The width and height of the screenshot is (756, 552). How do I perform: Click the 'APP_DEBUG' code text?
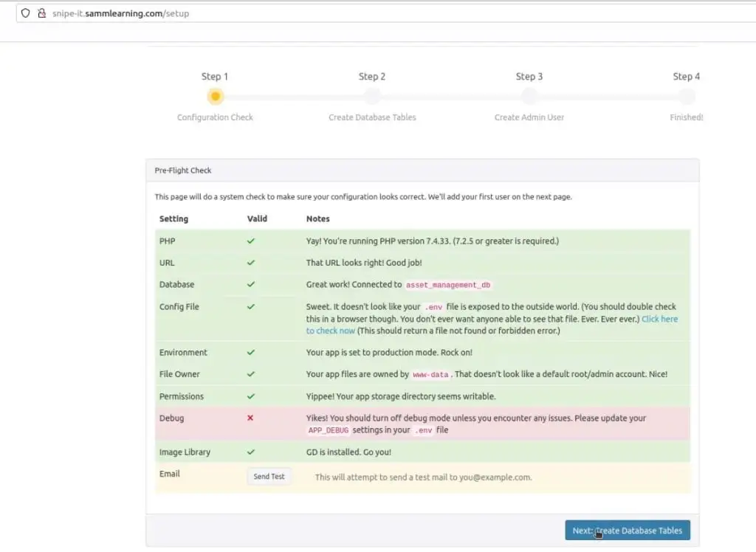coord(329,430)
